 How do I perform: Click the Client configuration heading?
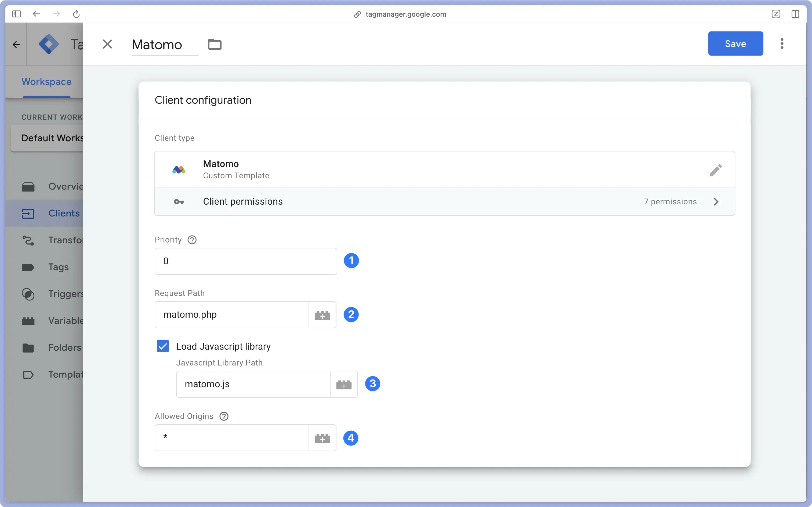(x=203, y=100)
